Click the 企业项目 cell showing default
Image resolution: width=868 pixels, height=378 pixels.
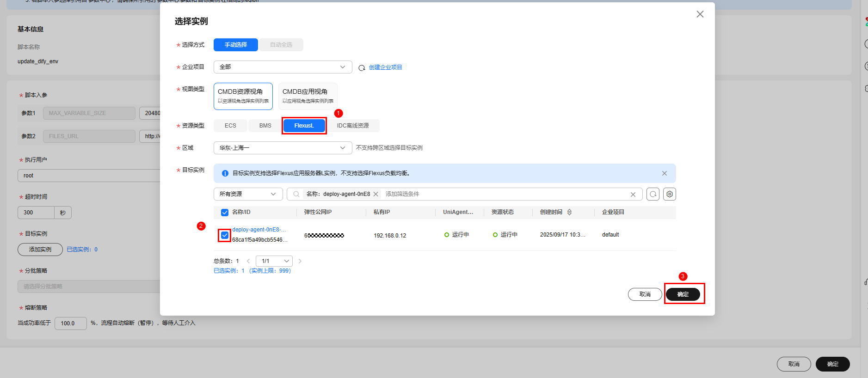click(610, 235)
